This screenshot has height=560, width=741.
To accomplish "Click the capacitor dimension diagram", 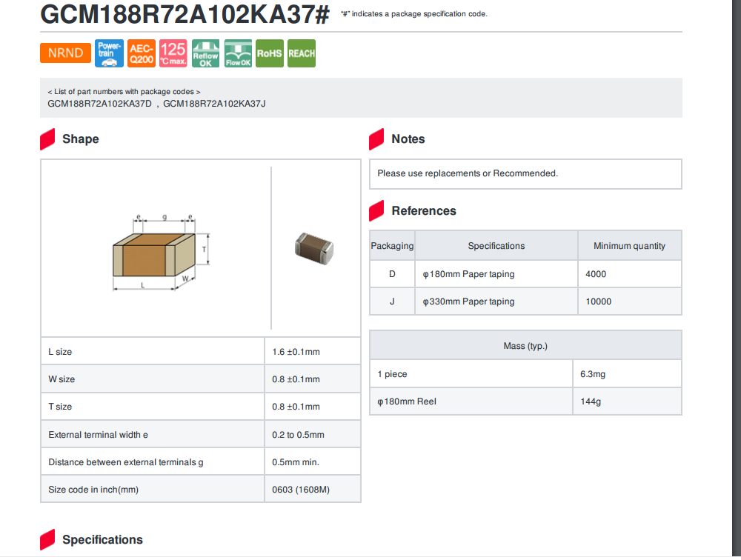I will pos(161,253).
